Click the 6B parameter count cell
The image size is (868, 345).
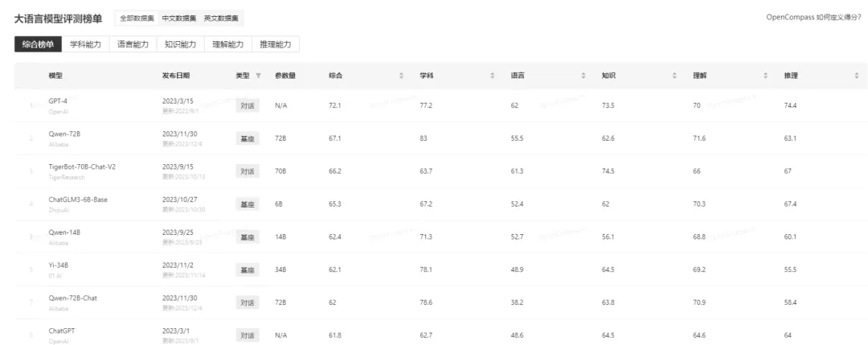[279, 203]
